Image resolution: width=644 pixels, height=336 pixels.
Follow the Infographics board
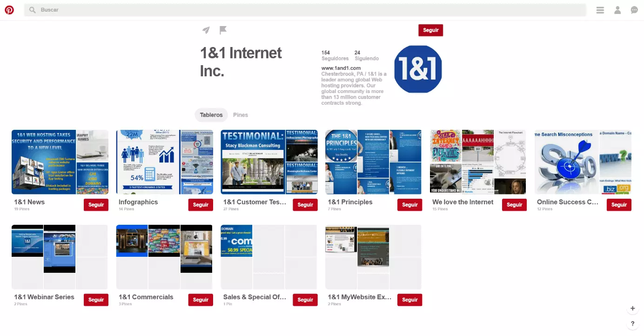pos(201,205)
